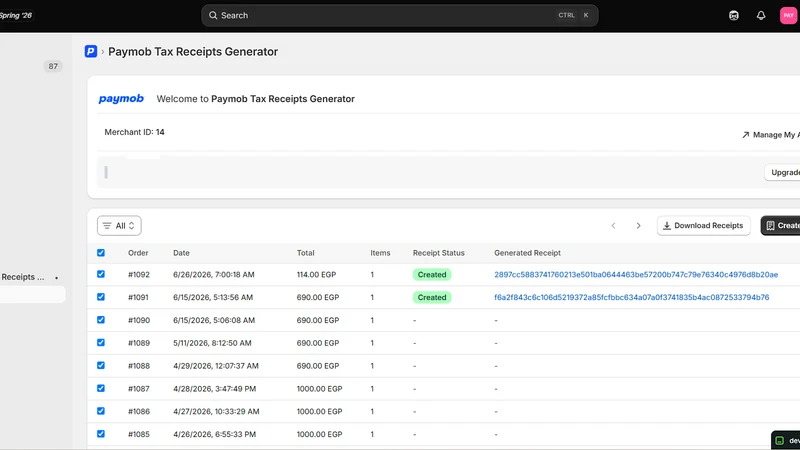Uncheck order #1086 checkbox
Screen dimensions: 800x450
pos(101,411)
